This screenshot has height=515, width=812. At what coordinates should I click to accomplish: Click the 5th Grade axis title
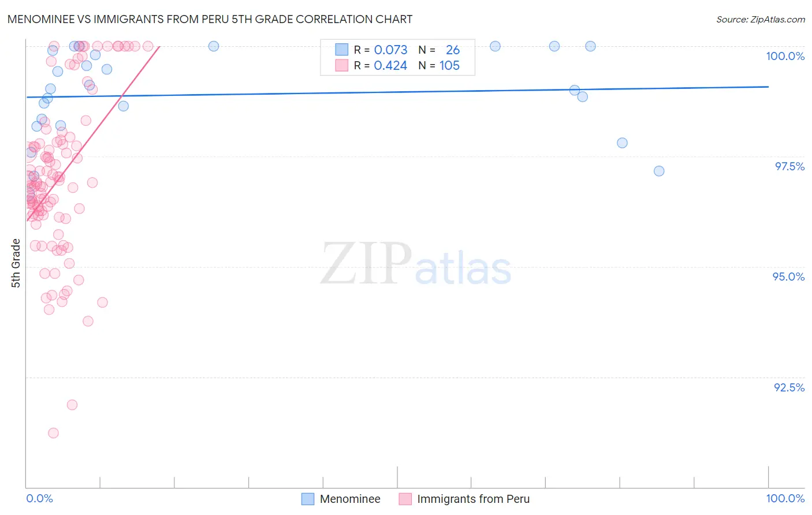click(x=16, y=263)
